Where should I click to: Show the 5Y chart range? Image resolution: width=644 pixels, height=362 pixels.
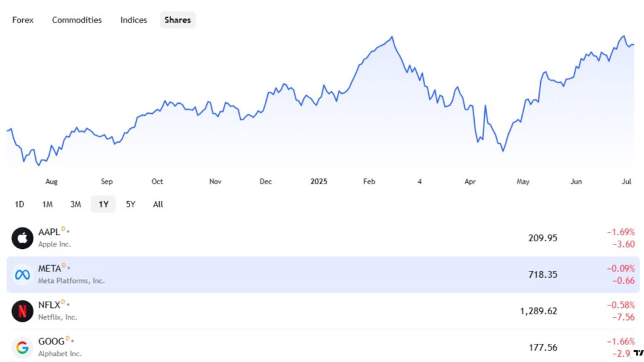tap(130, 204)
